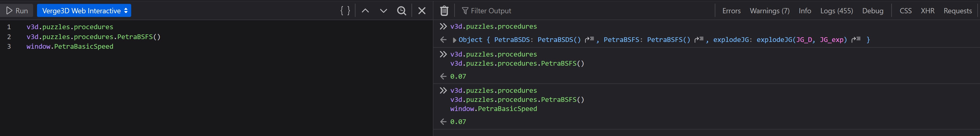Screen dimensions: 980x136
Task: Jump to explodeJG function definition icon
Action: click(856, 39)
